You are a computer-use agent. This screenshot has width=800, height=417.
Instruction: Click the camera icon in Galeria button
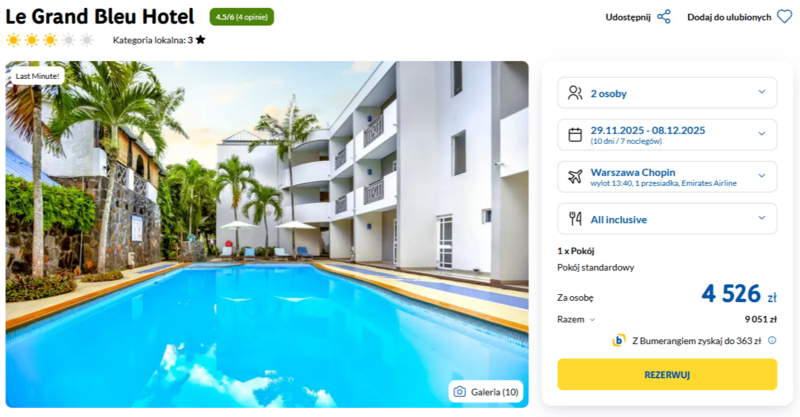460,392
